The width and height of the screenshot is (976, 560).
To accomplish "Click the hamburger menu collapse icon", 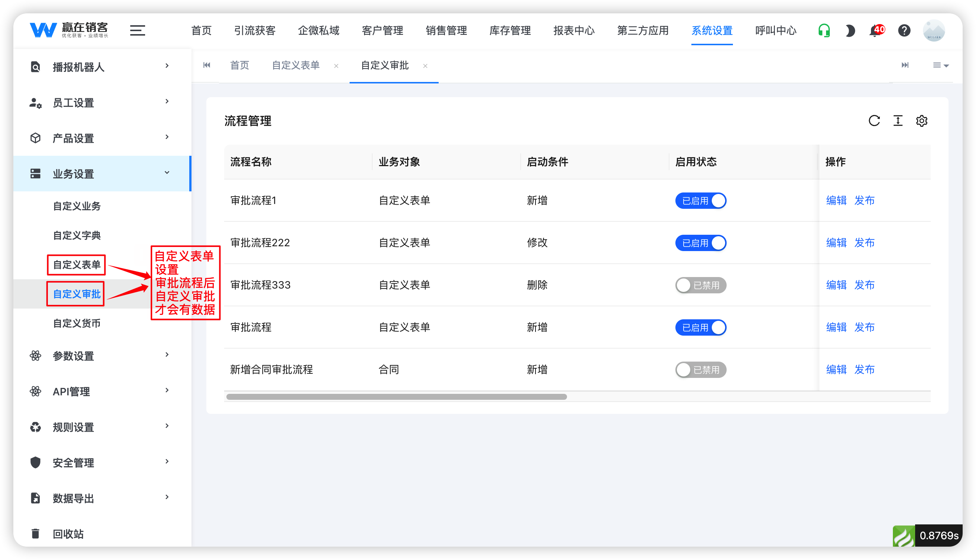I will pyautogui.click(x=137, y=30).
